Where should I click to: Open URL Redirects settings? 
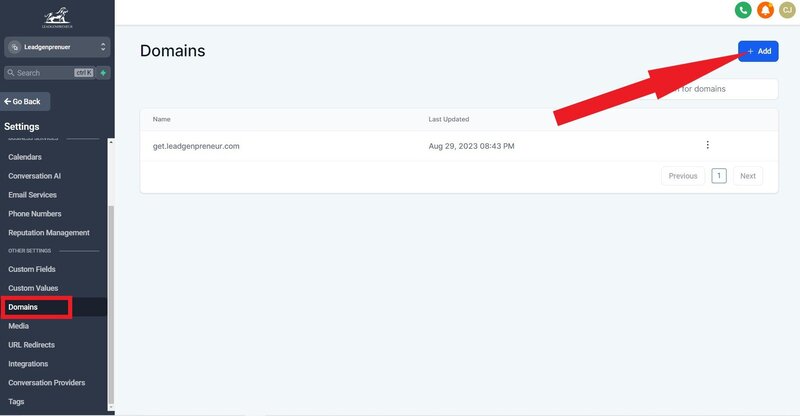point(31,345)
